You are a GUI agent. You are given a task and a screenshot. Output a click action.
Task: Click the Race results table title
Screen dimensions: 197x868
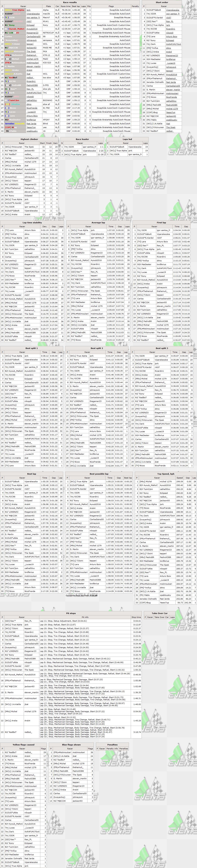(x=70, y=2)
